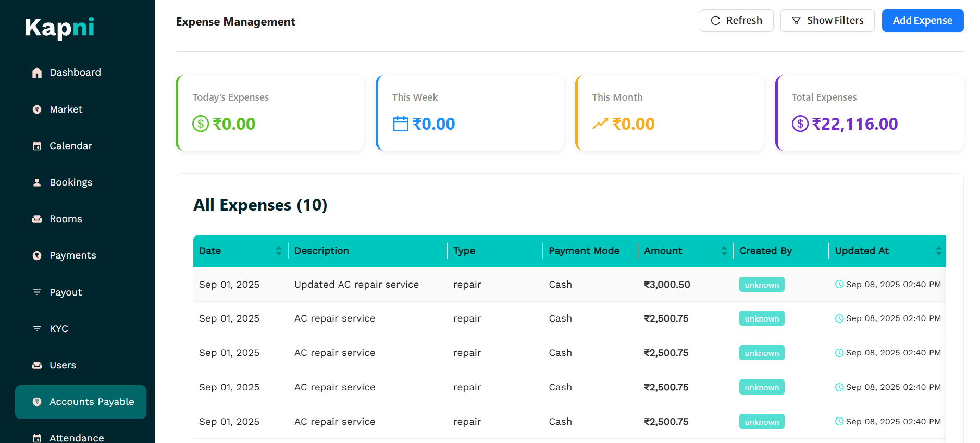Refresh the expense list
This screenshot has width=980, height=443.
tap(736, 21)
